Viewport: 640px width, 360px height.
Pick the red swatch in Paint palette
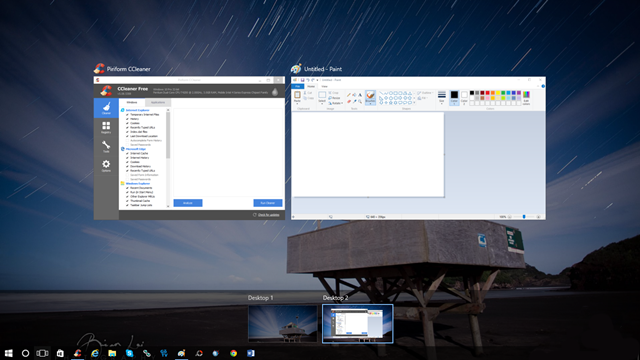click(x=487, y=93)
